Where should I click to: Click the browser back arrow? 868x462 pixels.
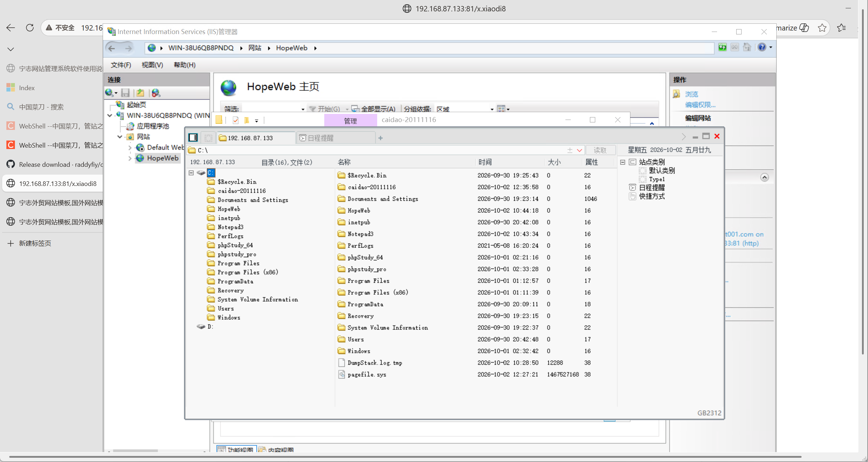pyautogui.click(x=11, y=28)
